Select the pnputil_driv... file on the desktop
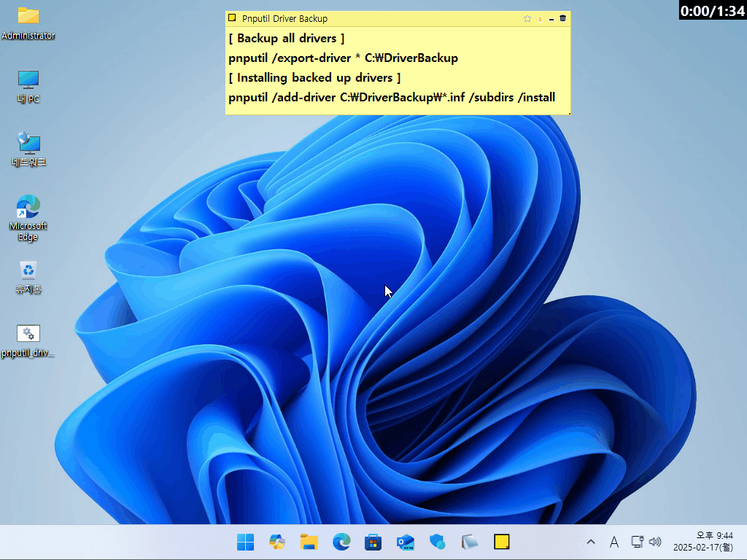Viewport: 747px width, 560px height. click(x=28, y=341)
